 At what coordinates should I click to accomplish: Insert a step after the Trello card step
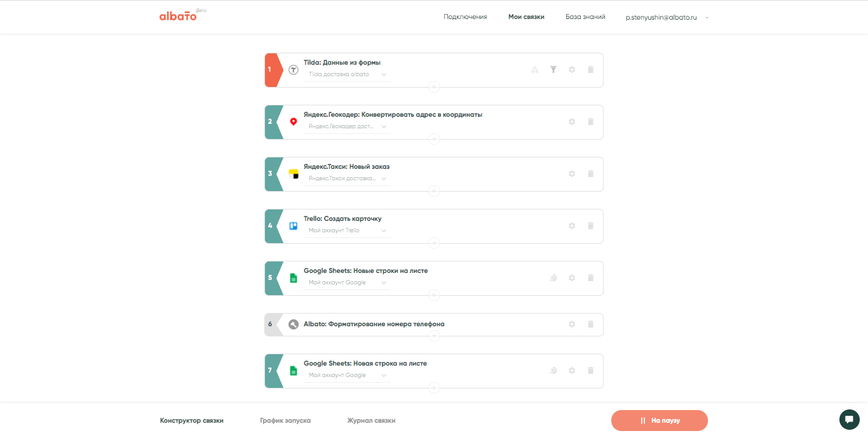pyautogui.click(x=434, y=243)
